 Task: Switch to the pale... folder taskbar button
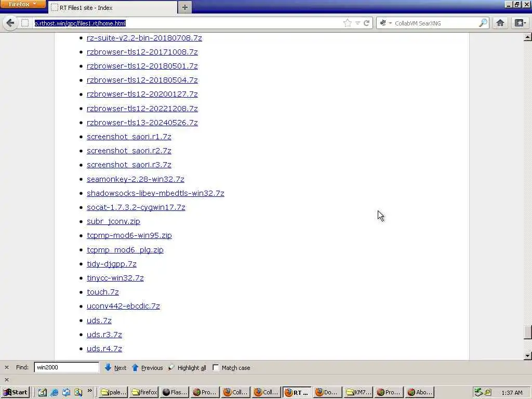click(113, 392)
